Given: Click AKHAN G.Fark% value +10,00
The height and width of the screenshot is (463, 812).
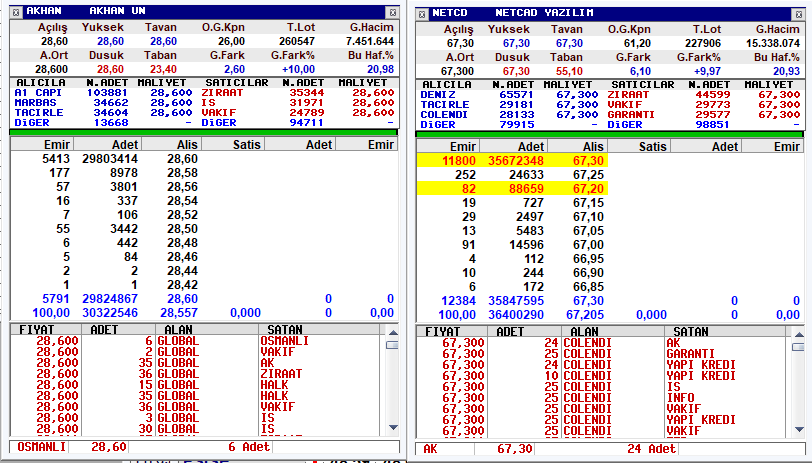Looking at the screenshot, I should [298, 69].
